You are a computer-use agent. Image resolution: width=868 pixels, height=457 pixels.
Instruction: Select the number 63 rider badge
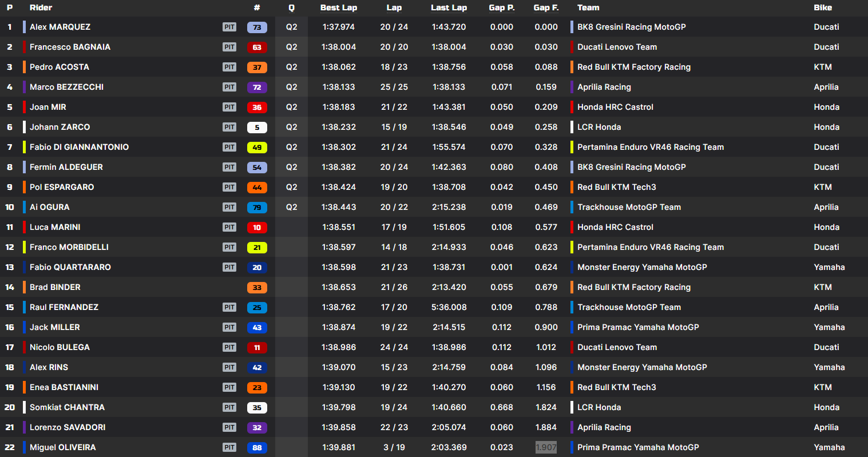point(257,47)
